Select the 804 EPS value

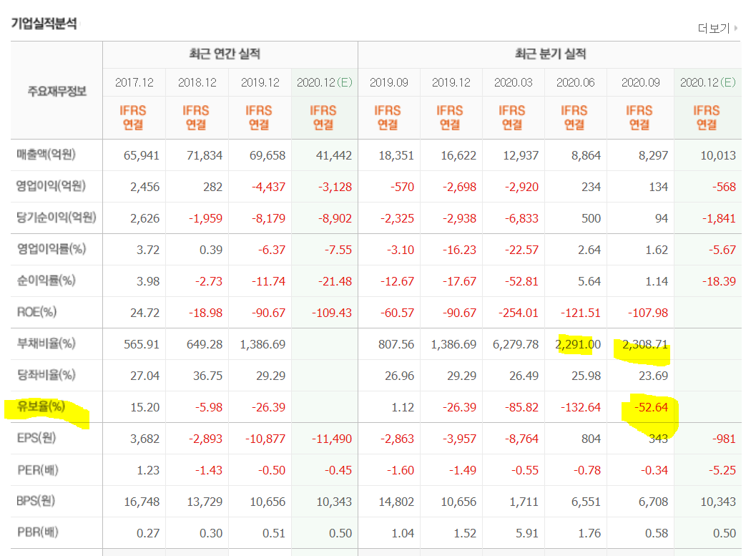point(591,439)
